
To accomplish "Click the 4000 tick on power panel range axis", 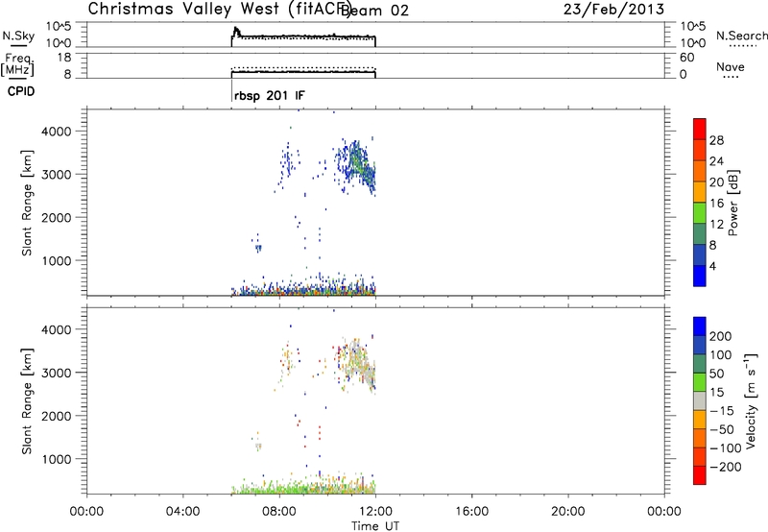I will 57,132.
